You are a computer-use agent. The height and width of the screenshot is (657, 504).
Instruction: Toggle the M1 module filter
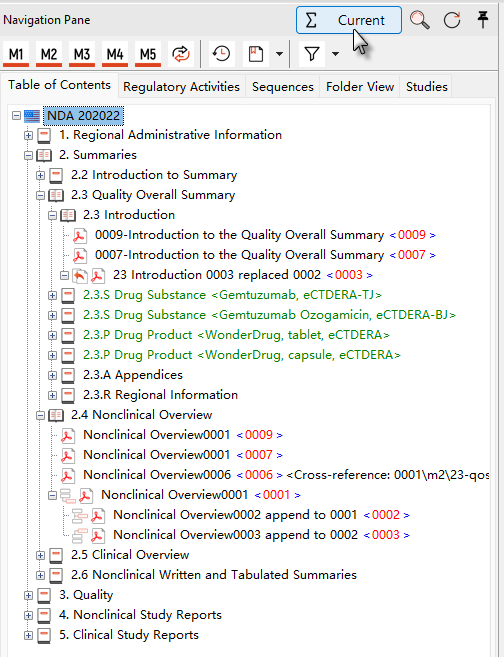pos(16,54)
